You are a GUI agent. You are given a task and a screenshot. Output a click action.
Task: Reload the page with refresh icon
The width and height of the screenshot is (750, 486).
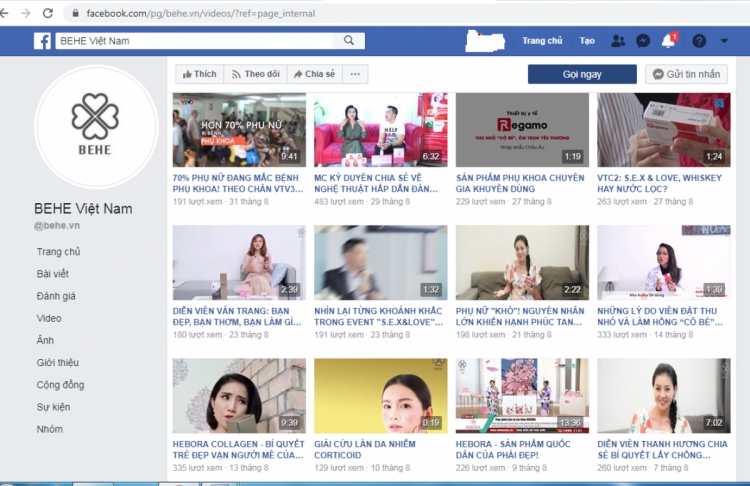[48, 13]
